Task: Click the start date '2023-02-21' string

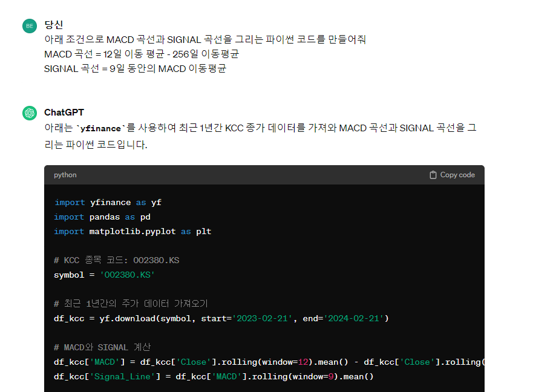Action: (262, 319)
